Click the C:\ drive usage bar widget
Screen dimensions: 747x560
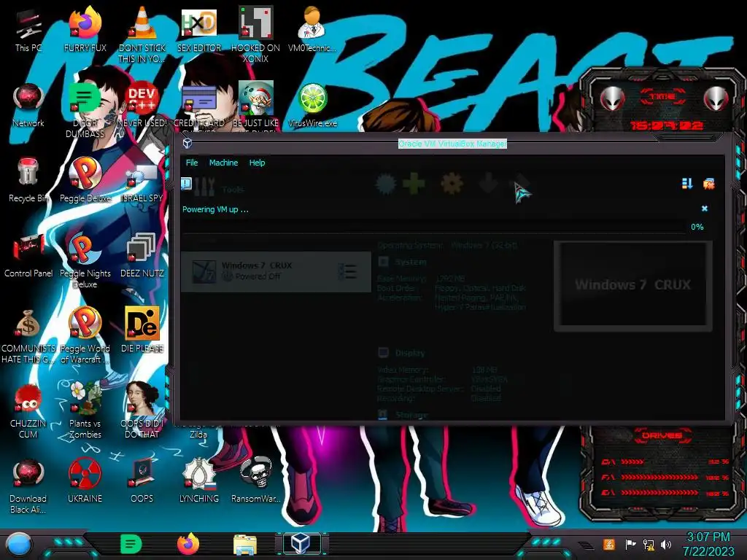tap(665, 462)
